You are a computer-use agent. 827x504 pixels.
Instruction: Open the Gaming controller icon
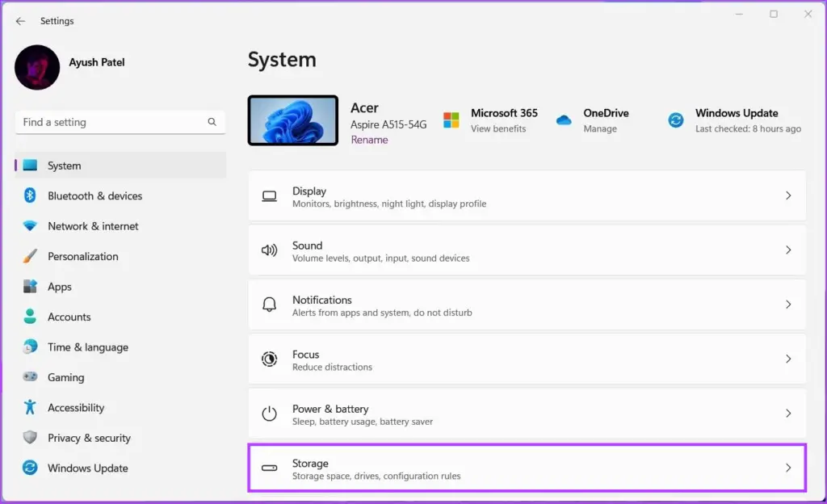coord(30,377)
